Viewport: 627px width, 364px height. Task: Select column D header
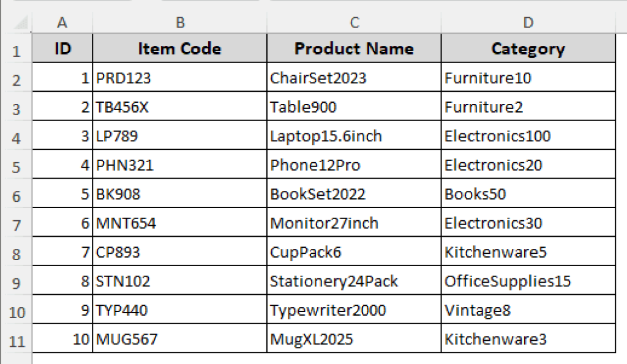(x=528, y=23)
